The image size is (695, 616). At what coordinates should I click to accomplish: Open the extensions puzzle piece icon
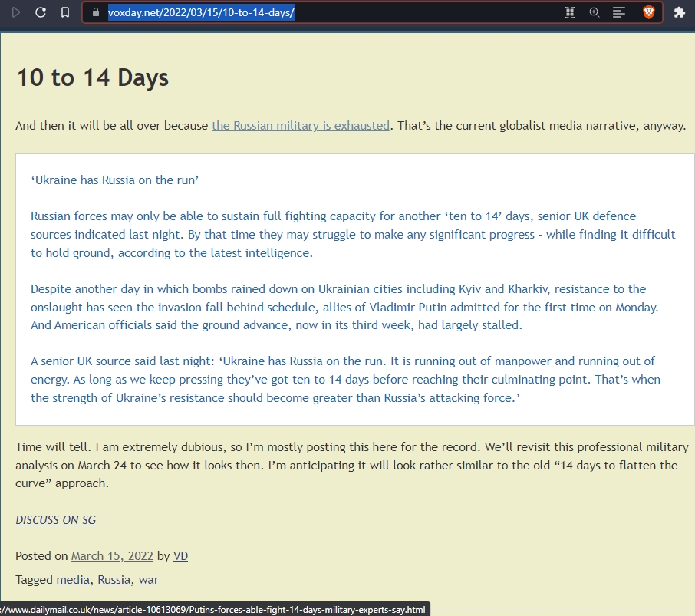coord(680,12)
